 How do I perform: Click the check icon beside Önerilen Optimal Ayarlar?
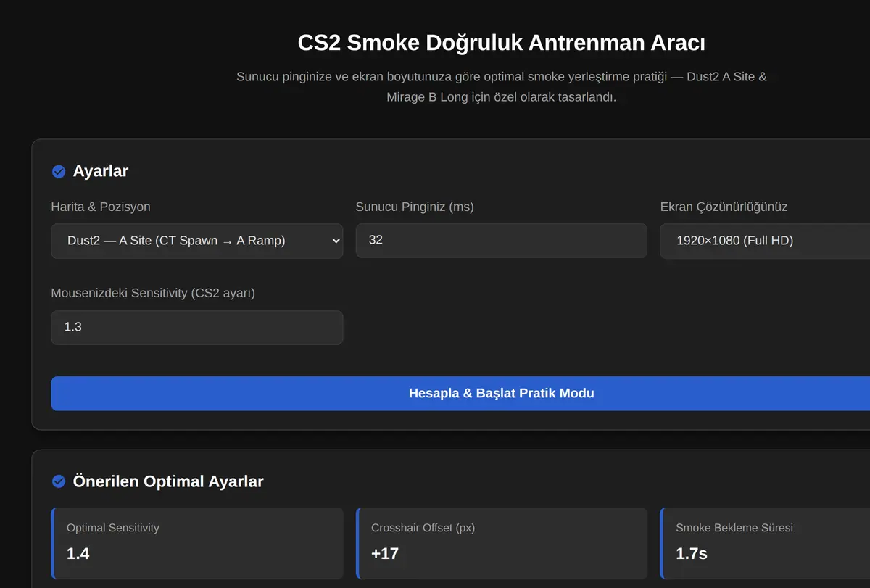click(59, 481)
